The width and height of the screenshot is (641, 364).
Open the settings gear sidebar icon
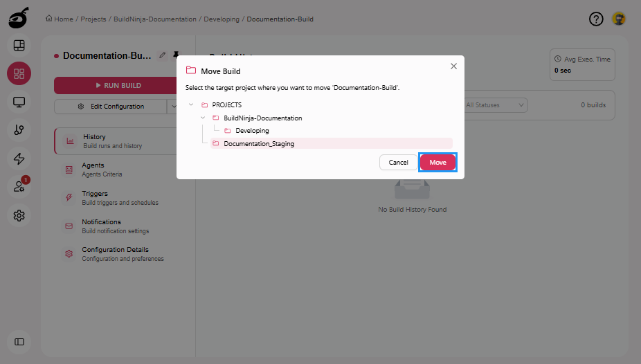click(19, 215)
